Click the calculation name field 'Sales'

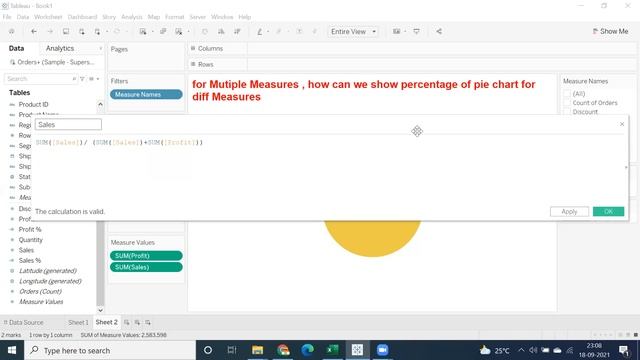tap(68, 124)
